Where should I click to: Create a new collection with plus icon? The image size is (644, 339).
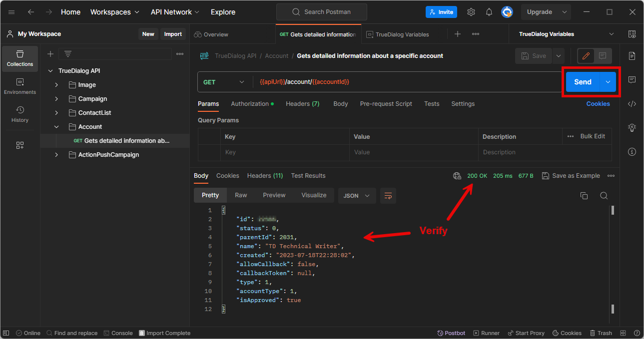click(x=50, y=54)
